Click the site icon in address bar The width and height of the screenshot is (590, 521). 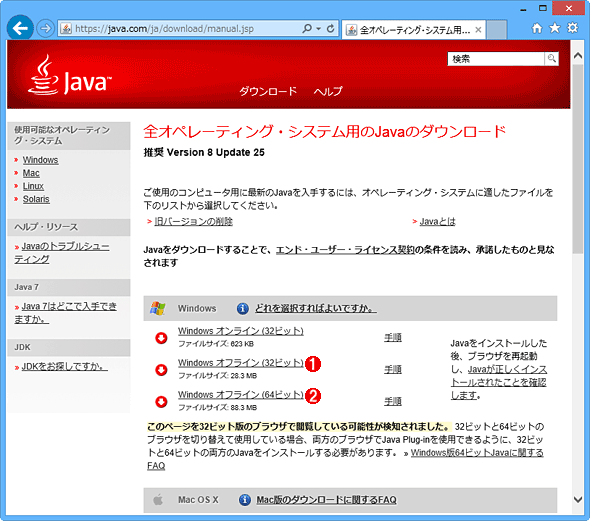click(66, 29)
